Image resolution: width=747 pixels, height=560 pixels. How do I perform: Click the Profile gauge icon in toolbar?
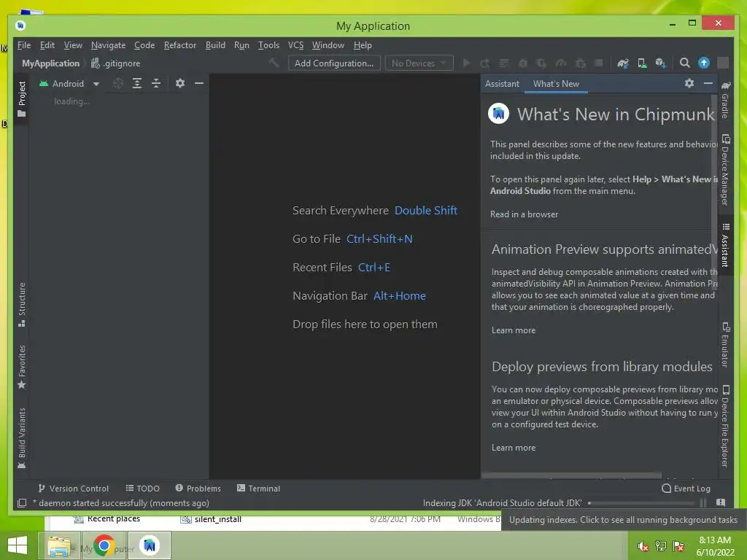click(561, 63)
